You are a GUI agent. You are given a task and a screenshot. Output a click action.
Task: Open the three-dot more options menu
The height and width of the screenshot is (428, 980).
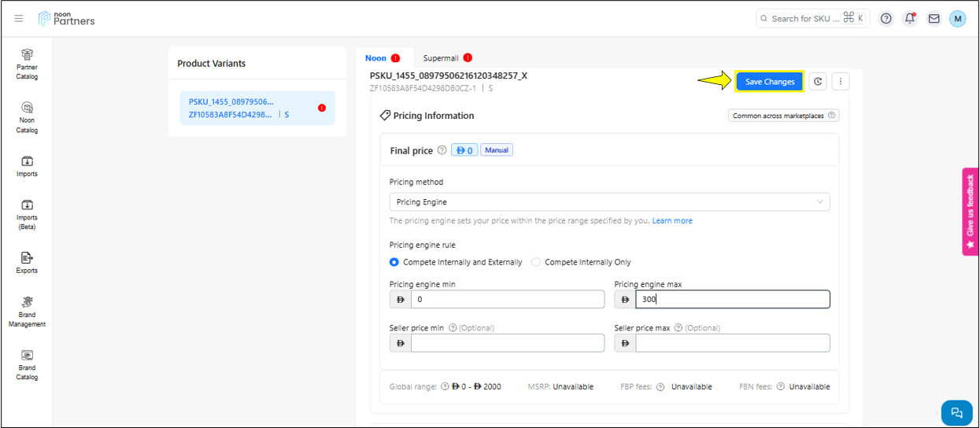[x=841, y=82]
